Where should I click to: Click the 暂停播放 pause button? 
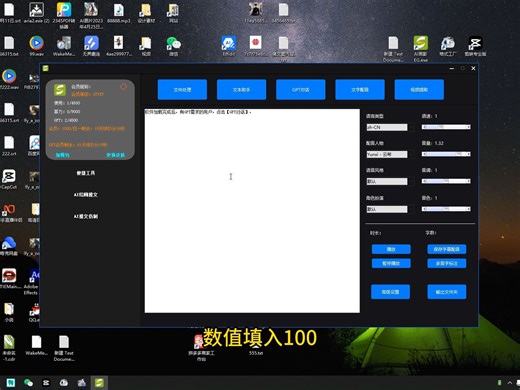(391, 263)
